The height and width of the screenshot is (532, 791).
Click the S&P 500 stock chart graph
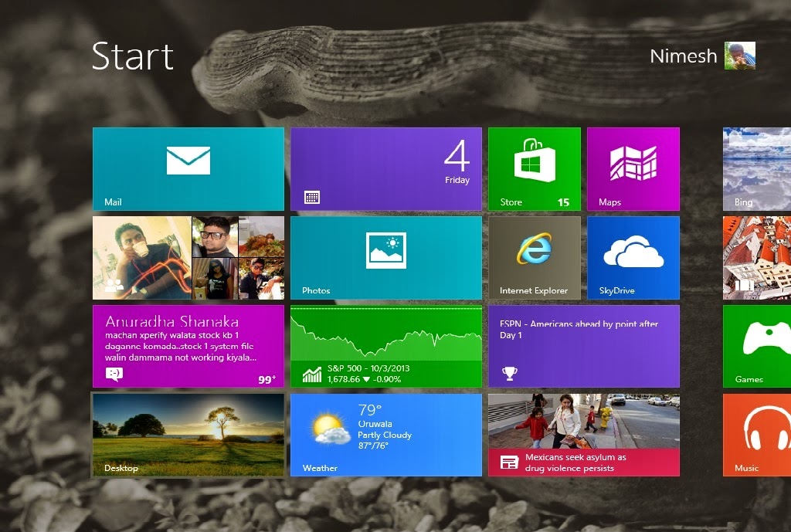[386, 333]
